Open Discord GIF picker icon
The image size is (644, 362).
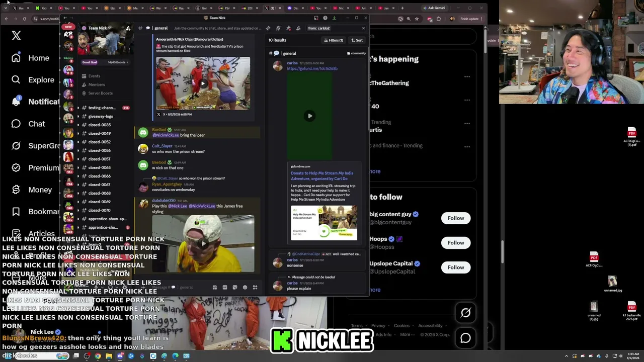(x=225, y=287)
